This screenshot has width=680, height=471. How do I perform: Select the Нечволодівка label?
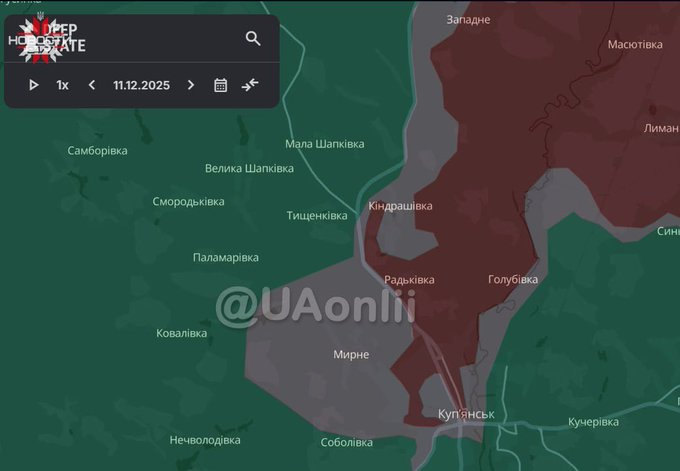[x=205, y=440]
